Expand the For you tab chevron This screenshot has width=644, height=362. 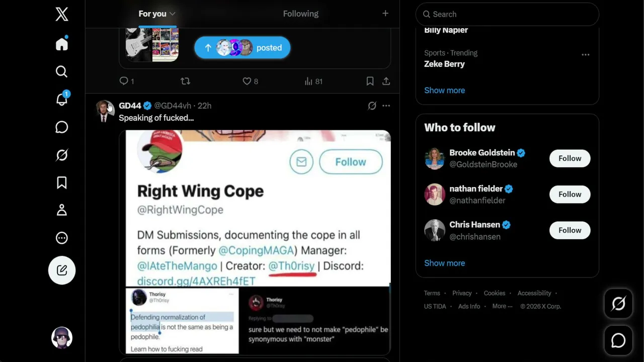pyautogui.click(x=173, y=14)
